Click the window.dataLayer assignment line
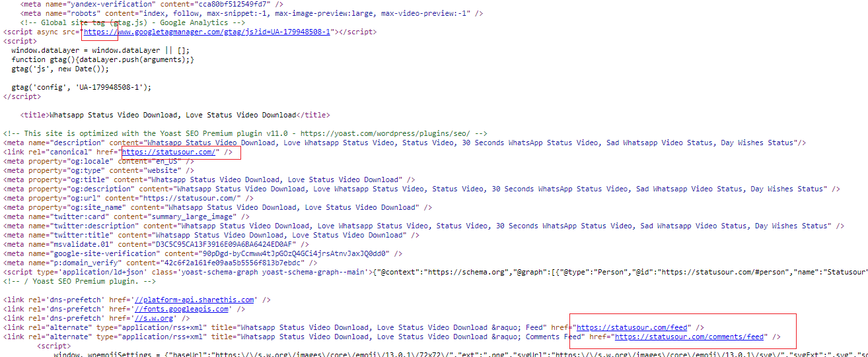Image resolution: width=868 pixels, height=357 pixels. [100, 50]
